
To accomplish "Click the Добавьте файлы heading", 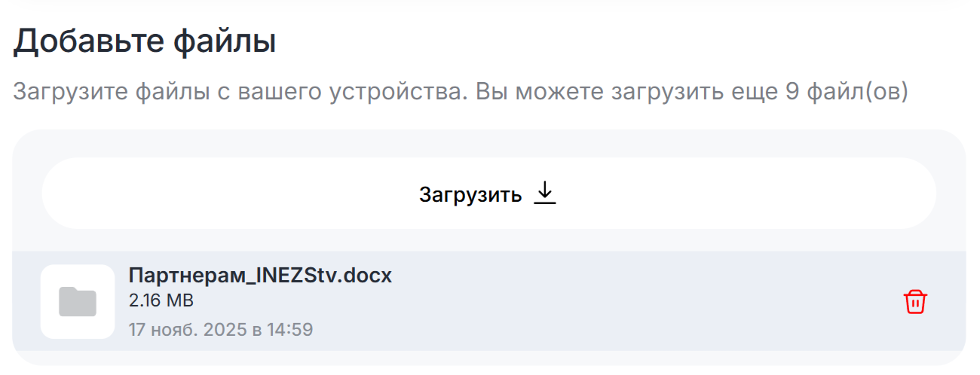I will click(x=145, y=41).
